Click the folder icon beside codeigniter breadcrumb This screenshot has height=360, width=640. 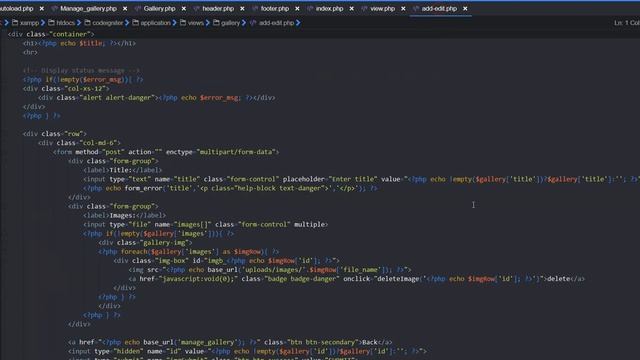[87, 23]
